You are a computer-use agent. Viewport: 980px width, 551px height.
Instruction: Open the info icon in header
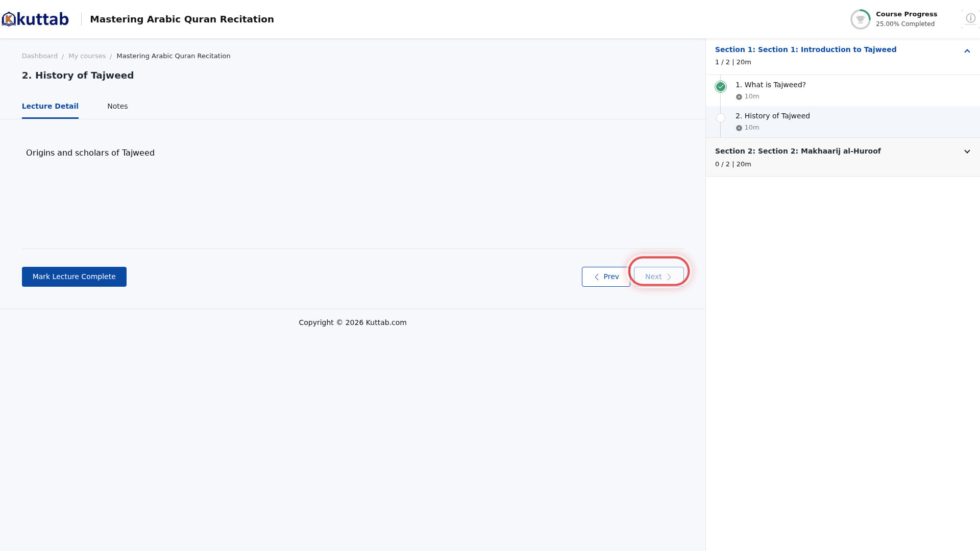970,18
